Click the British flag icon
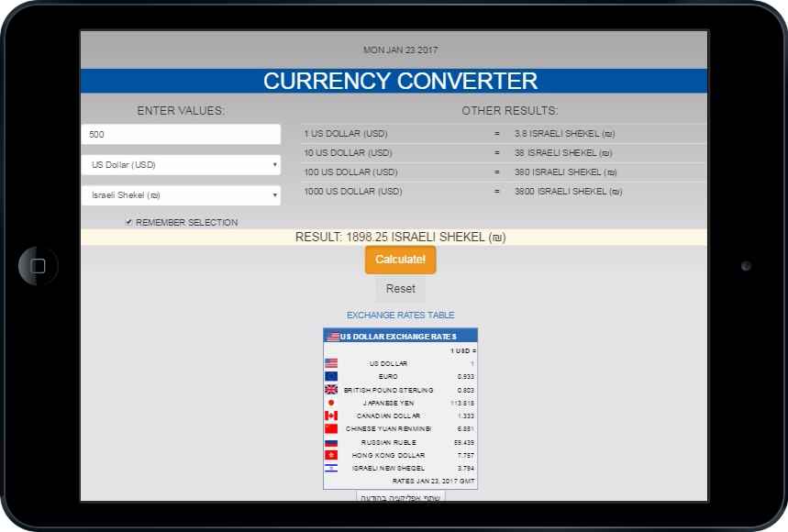The image size is (788, 532). click(x=331, y=389)
